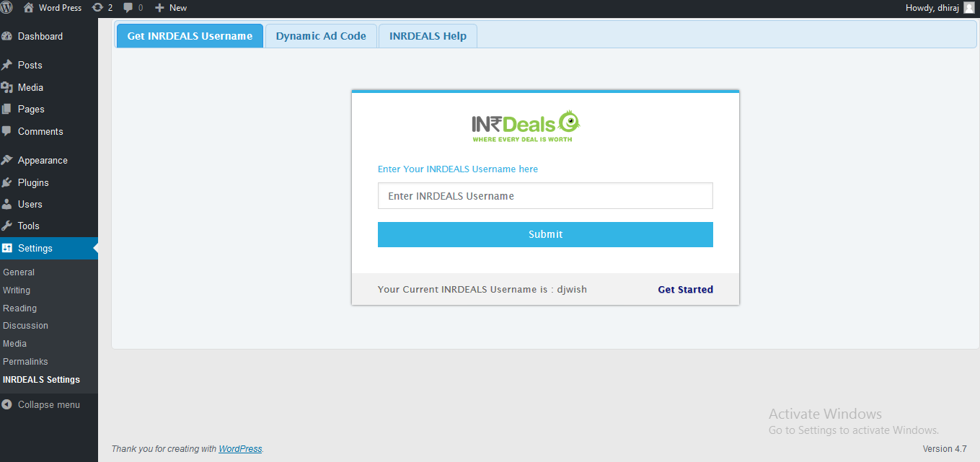Click the Comments speech bubble icon in sidebar
This screenshot has height=462, width=980.
(6, 131)
